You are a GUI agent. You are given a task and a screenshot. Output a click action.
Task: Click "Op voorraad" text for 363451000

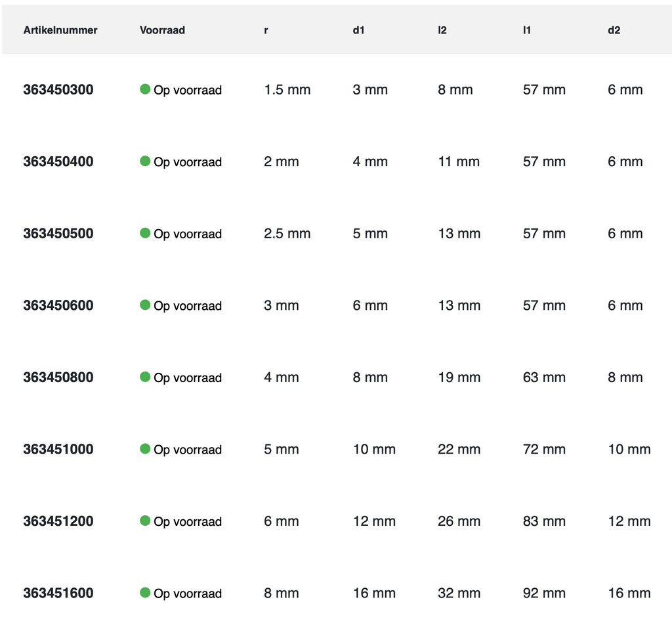point(188,450)
